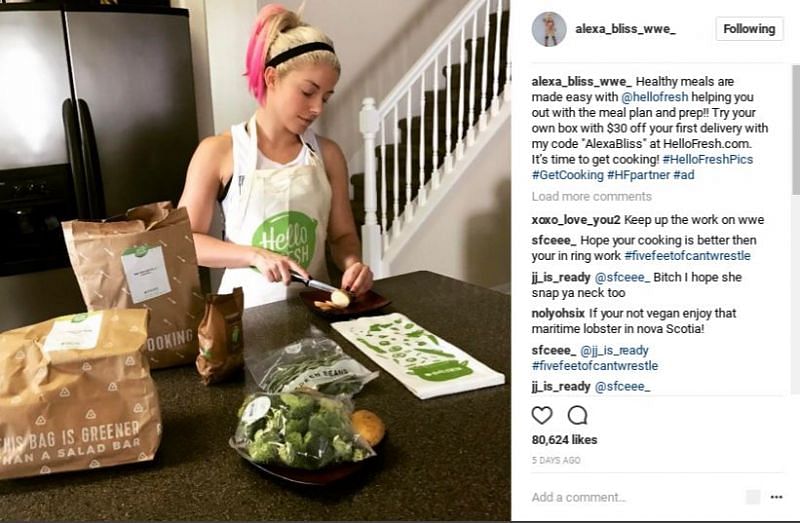Open xoxo_love_you2 commenter profile
The height and width of the screenshot is (523, 800).
click(x=576, y=220)
